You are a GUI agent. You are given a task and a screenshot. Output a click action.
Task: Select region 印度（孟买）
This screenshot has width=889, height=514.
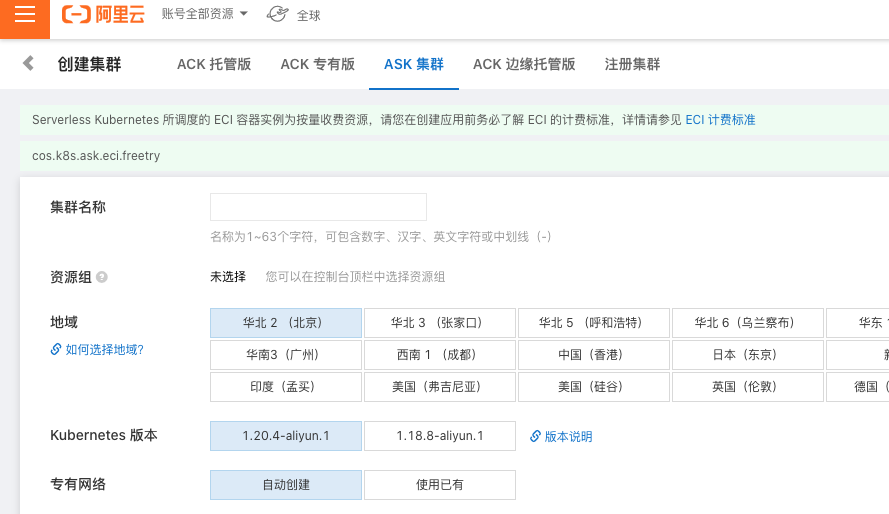coord(286,386)
